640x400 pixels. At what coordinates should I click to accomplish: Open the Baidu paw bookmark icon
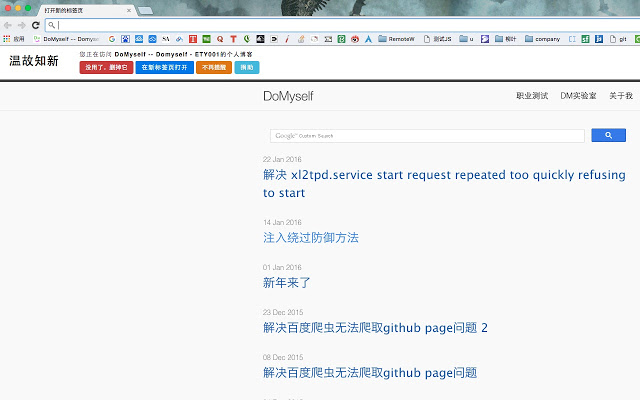point(125,39)
